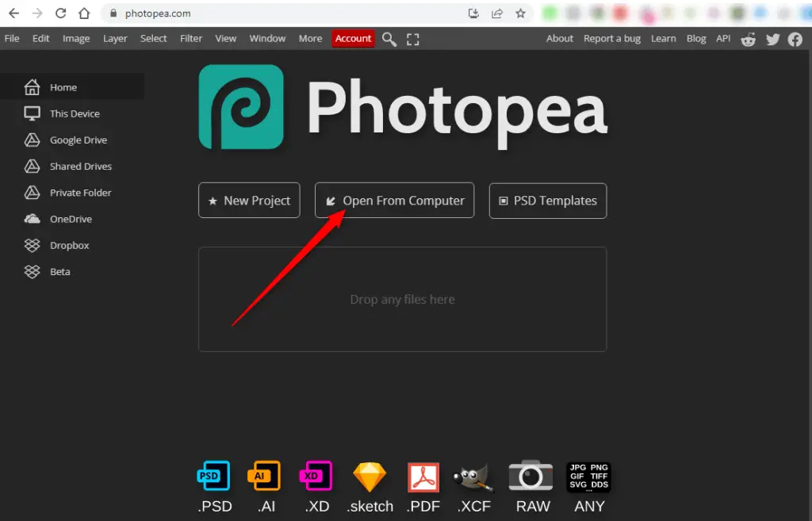Click the site lock icon
This screenshot has width=812, height=521.
[x=113, y=13]
